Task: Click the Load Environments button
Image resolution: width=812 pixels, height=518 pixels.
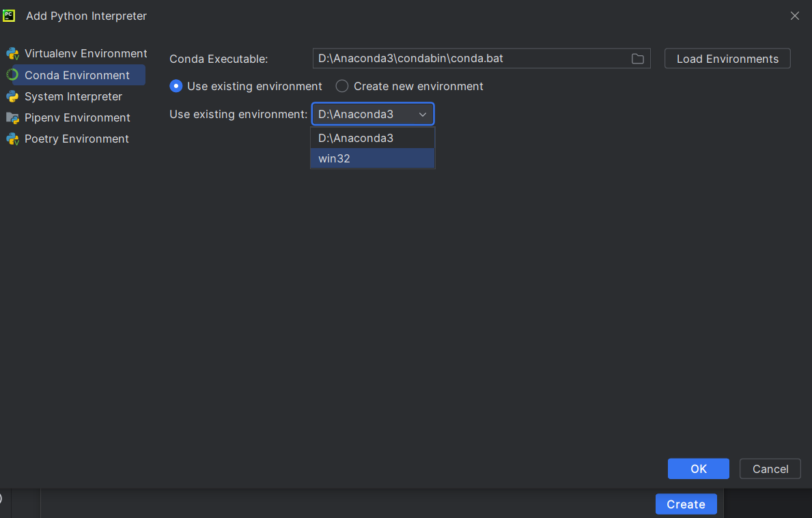Action: click(x=727, y=59)
